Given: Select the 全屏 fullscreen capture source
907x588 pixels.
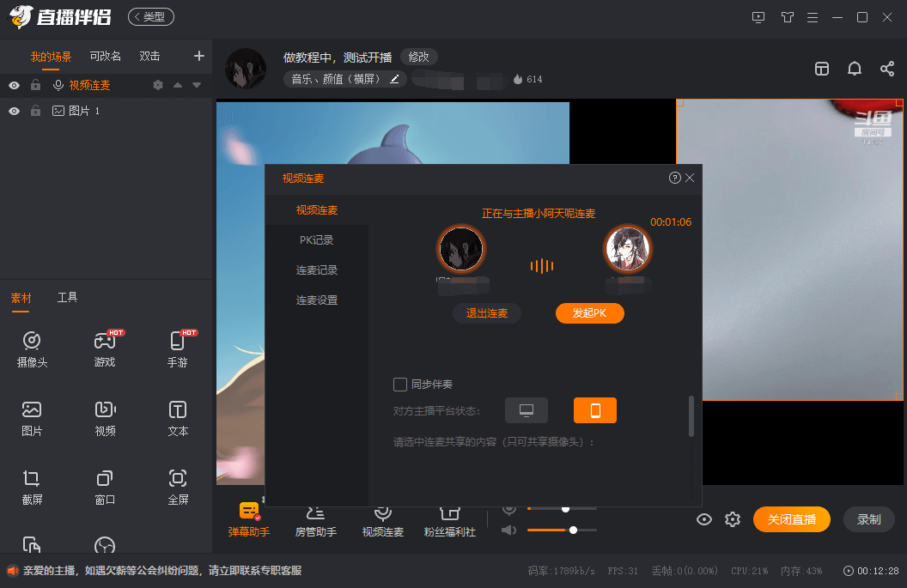Looking at the screenshot, I should pos(177,485).
